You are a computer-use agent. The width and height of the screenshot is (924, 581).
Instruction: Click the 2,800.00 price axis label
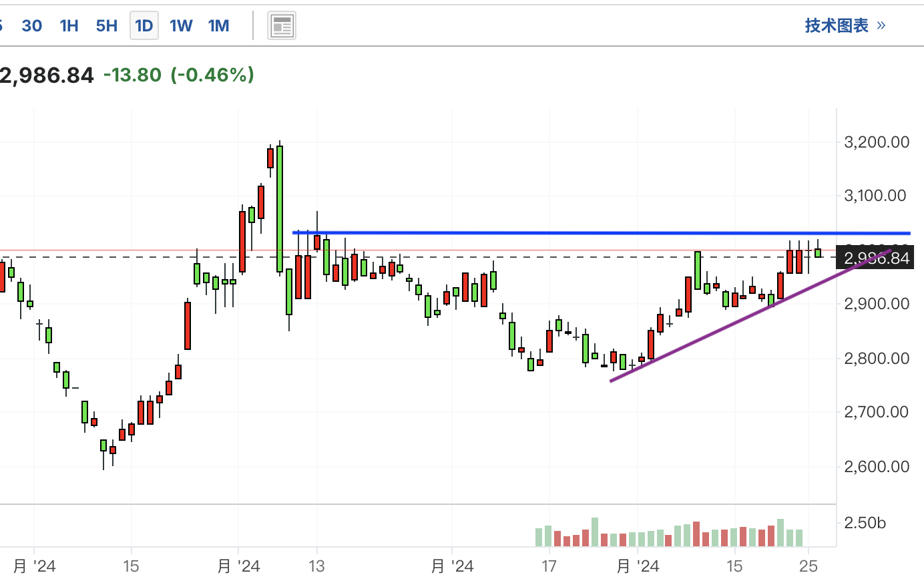(877, 359)
